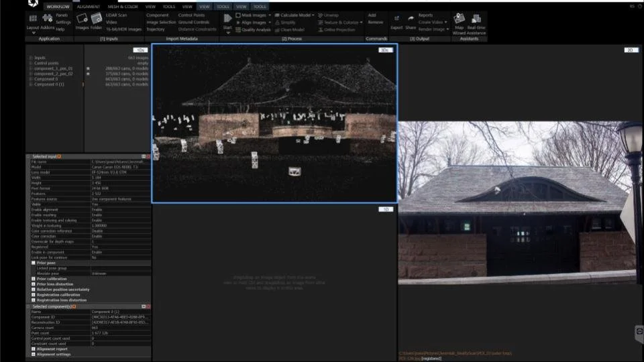The height and width of the screenshot is (362, 644).
Task: Click the 3Ds label on the point cloud view
Action: (385, 50)
